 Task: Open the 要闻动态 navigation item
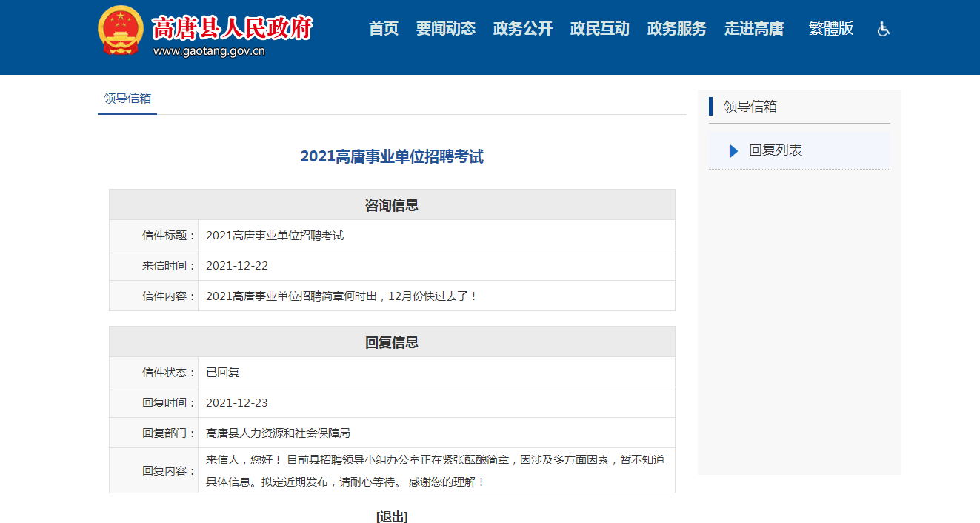click(445, 29)
